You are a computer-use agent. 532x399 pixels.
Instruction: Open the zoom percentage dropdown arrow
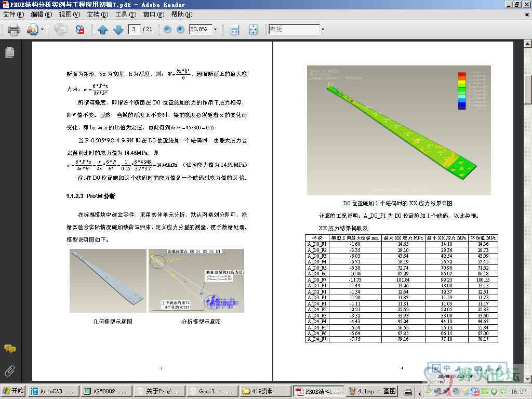(x=215, y=30)
